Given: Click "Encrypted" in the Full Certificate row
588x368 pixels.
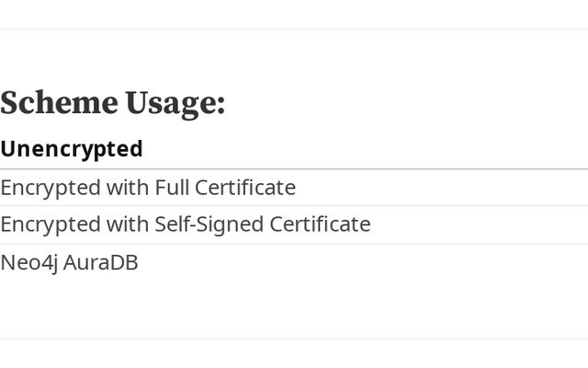Looking at the screenshot, I should pos(50,188).
